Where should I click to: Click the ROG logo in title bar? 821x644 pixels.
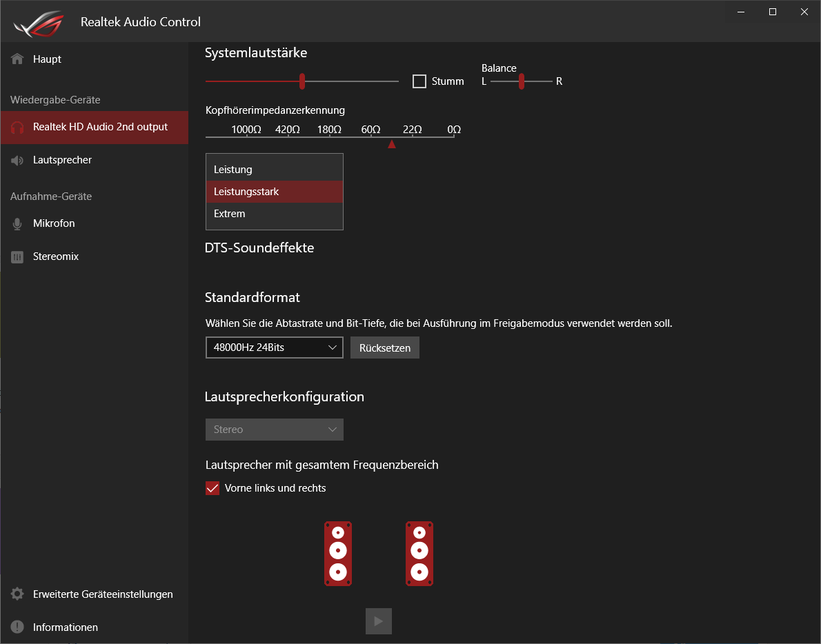click(x=39, y=23)
